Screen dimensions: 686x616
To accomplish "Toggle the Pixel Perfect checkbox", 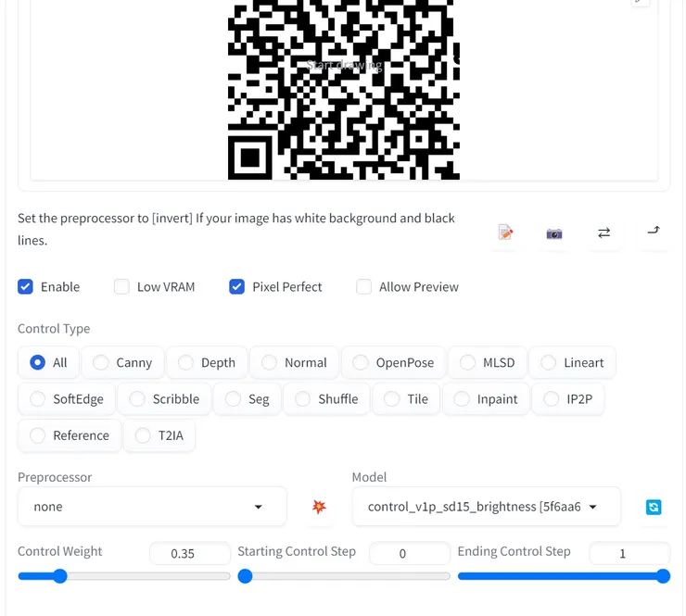I will (236, 287).
